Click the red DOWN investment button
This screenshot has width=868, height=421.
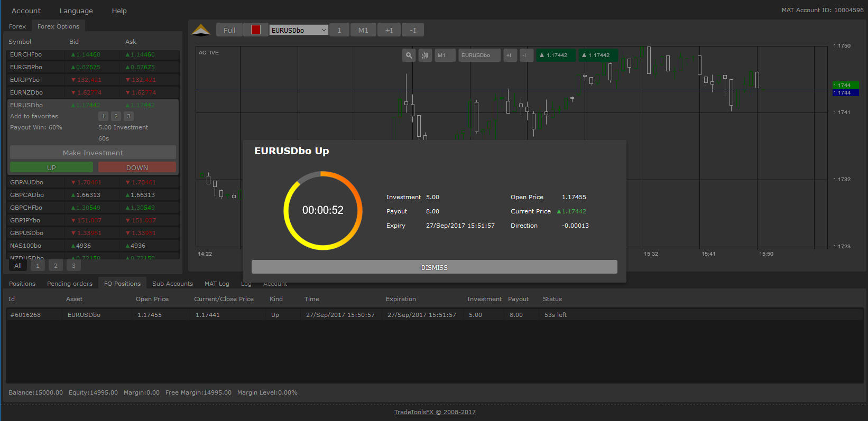click(x=137, y=167)
